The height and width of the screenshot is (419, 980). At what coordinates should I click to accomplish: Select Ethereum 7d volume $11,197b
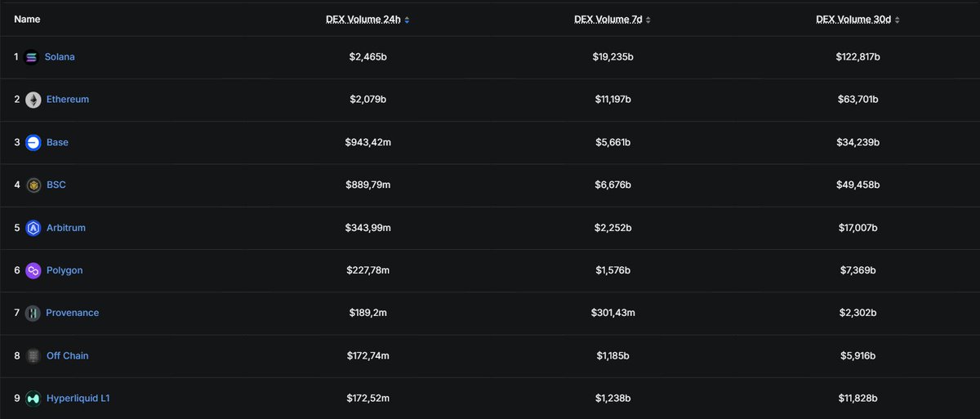point(612,100)
